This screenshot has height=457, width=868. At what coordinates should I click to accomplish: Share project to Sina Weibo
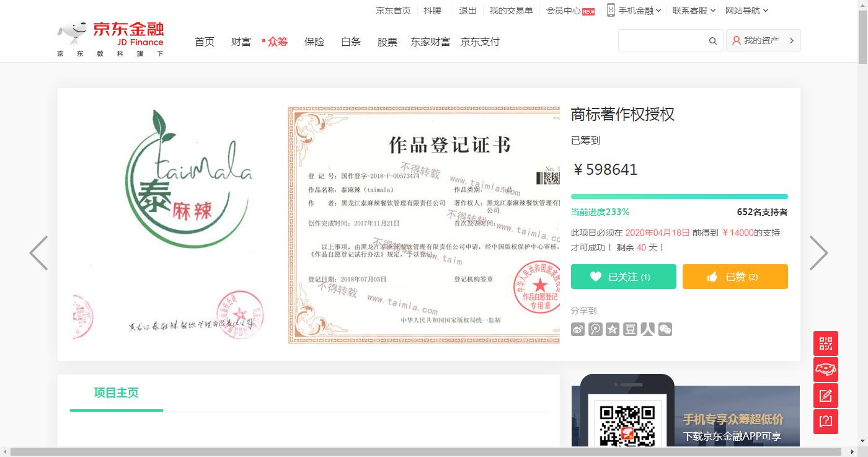(x=578, y=329)
